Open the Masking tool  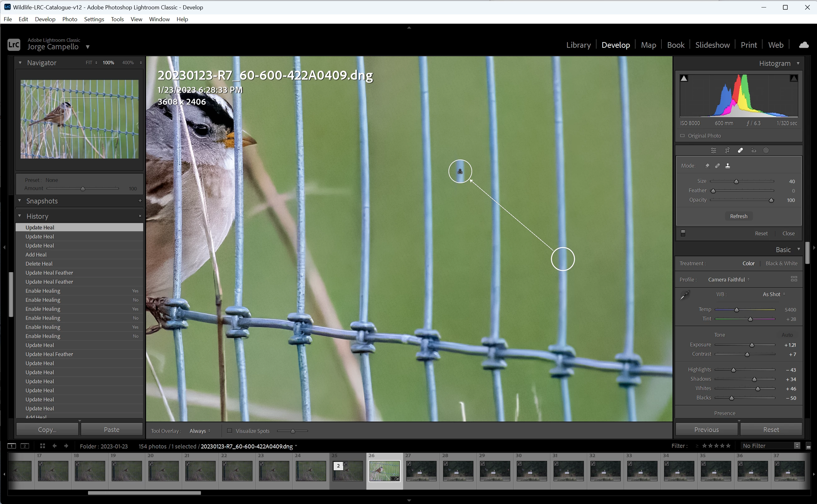tap(766, 150)
